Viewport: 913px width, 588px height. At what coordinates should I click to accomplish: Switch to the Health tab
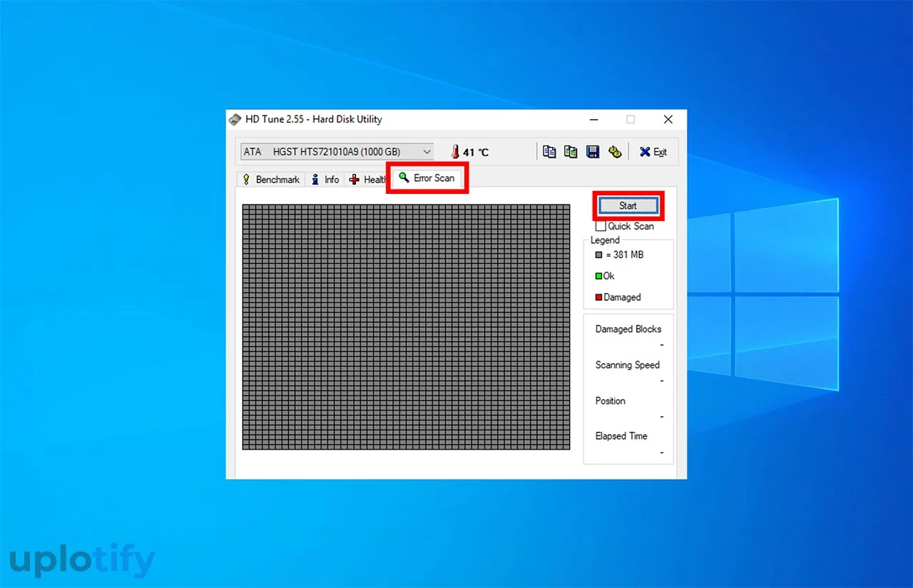367,180
